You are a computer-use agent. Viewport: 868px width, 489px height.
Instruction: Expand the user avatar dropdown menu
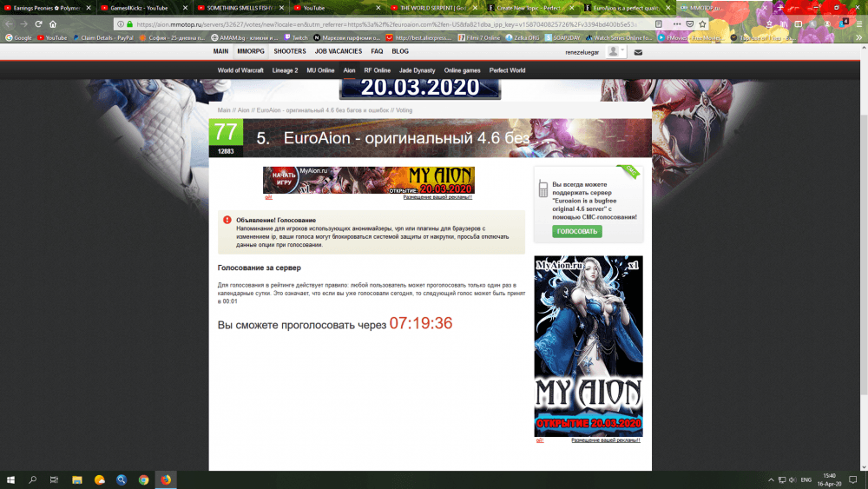[x=615, y=52]
